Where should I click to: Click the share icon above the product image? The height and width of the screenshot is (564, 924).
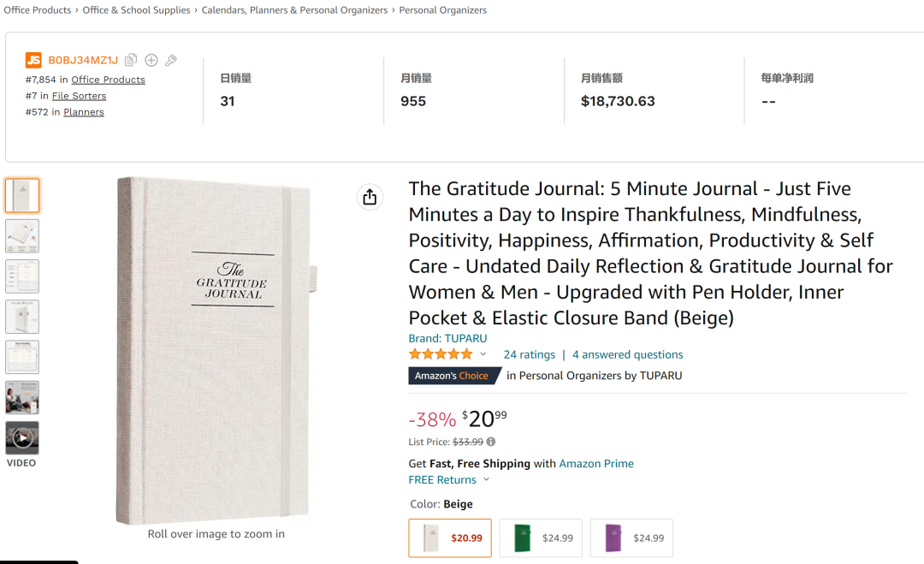coord(370,197)
